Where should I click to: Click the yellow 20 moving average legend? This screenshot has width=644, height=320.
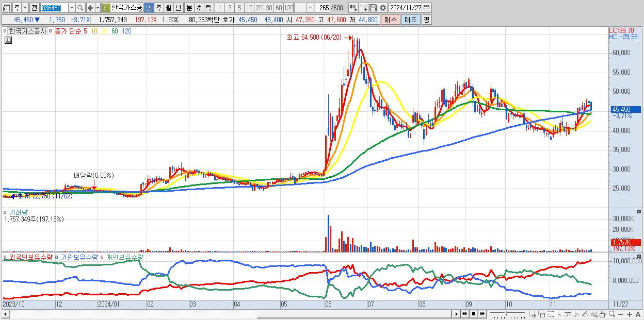point(104,31)
